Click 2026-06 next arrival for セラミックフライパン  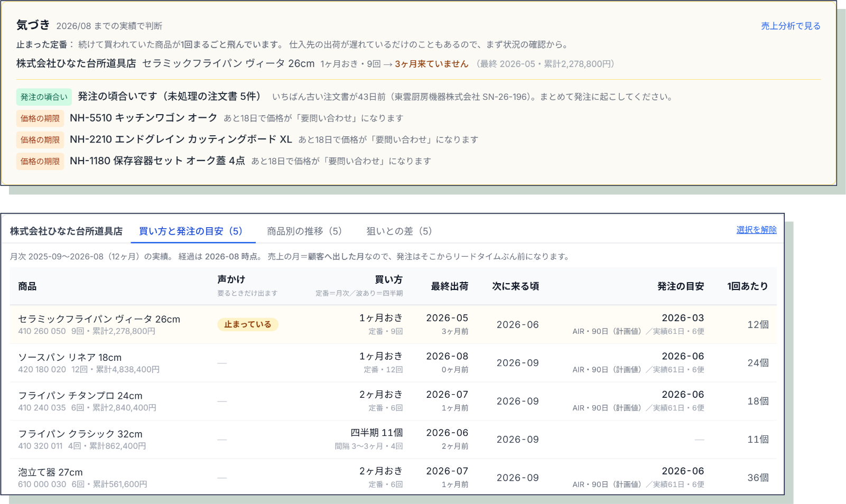click(517, 325)
